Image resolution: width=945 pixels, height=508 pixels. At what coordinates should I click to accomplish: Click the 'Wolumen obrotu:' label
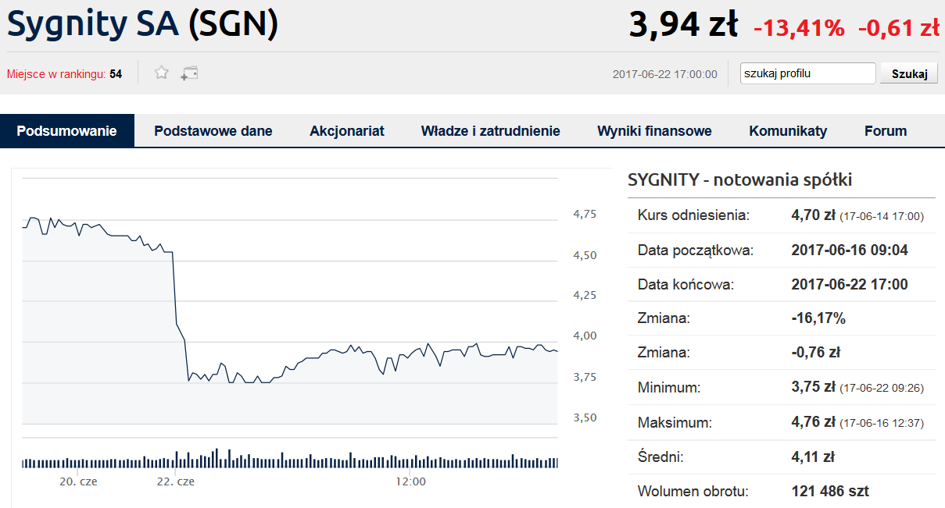tap(692, 491)
